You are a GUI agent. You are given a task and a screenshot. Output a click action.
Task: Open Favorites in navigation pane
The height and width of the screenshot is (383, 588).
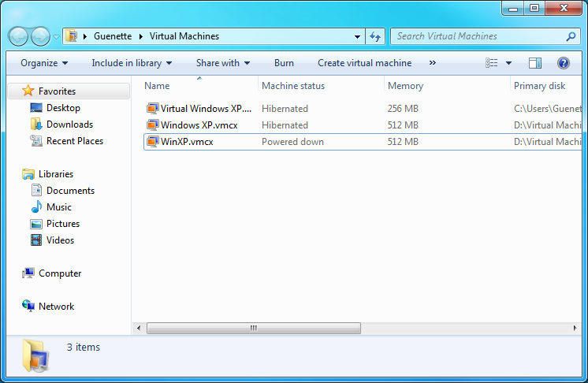(57, 91)
